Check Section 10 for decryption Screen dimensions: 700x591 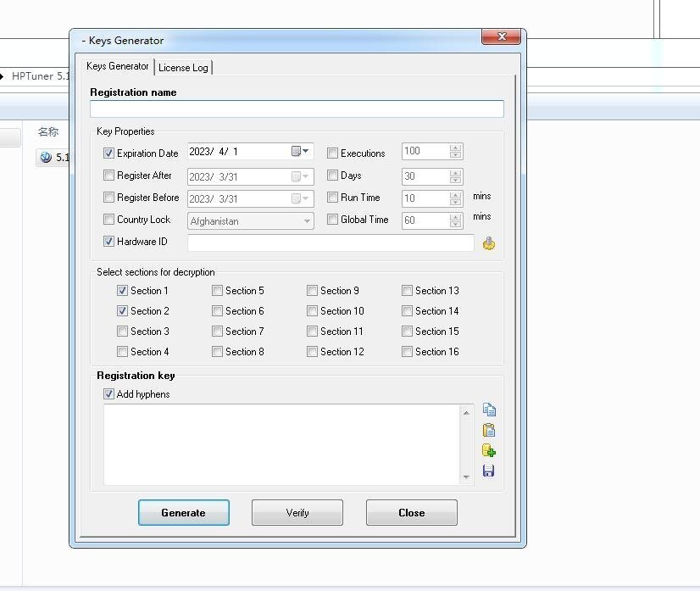(x=310, y=310)
